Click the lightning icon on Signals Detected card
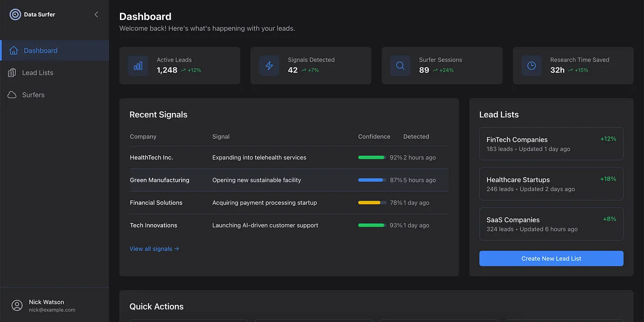 click(269, 66)
